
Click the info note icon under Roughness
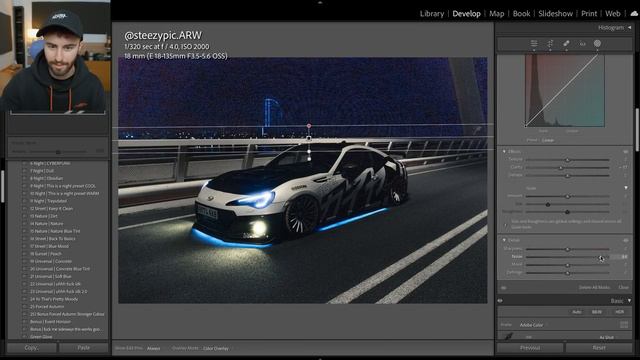(x=506, y=225)
